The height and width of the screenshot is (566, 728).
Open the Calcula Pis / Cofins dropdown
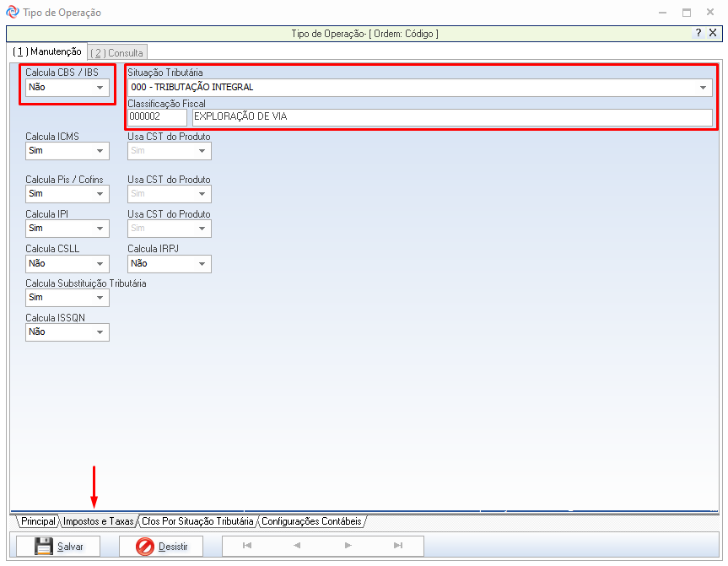(100, 194)
